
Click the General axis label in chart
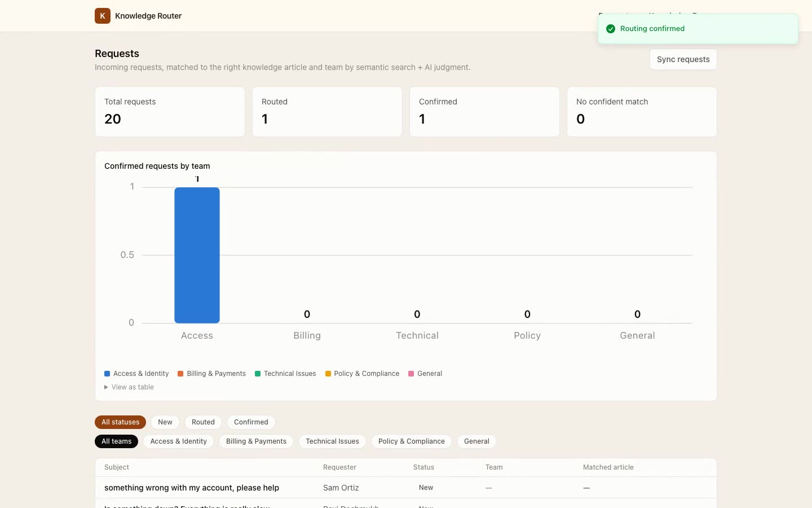[637, 335]
